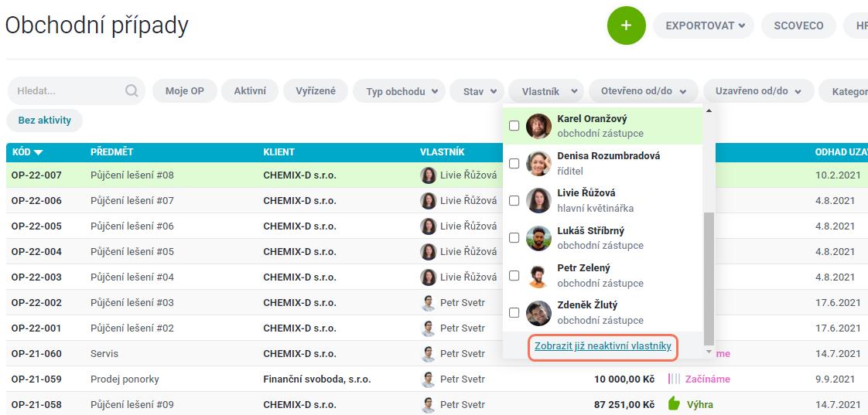Select the Vyřízené filter
Screen dimensions: 868x415
point(316,91)
